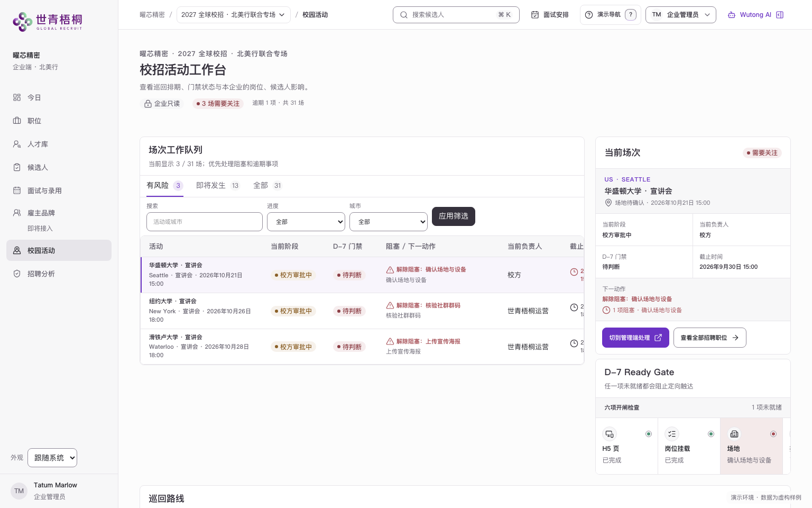Click 待判断 badge in the 滑铁卢大学 row
The height and width of the screenshot is (508, 812).
349,347
